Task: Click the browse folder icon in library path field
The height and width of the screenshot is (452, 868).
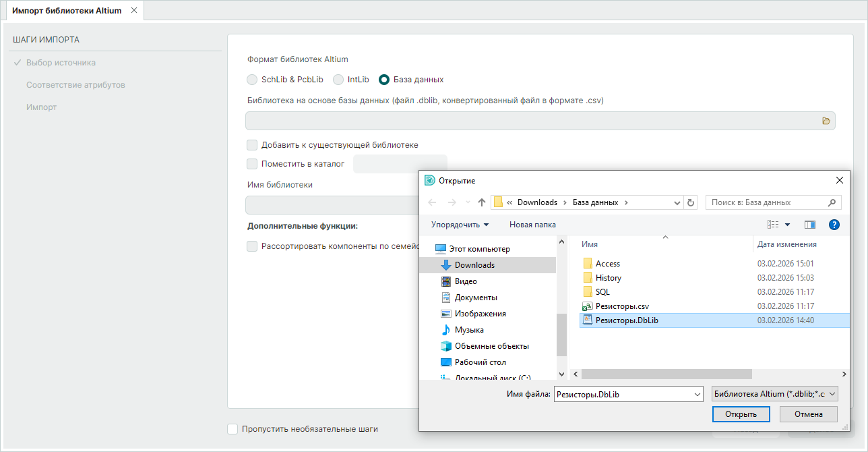Action: pyautogui.click(x=826, y=121)
